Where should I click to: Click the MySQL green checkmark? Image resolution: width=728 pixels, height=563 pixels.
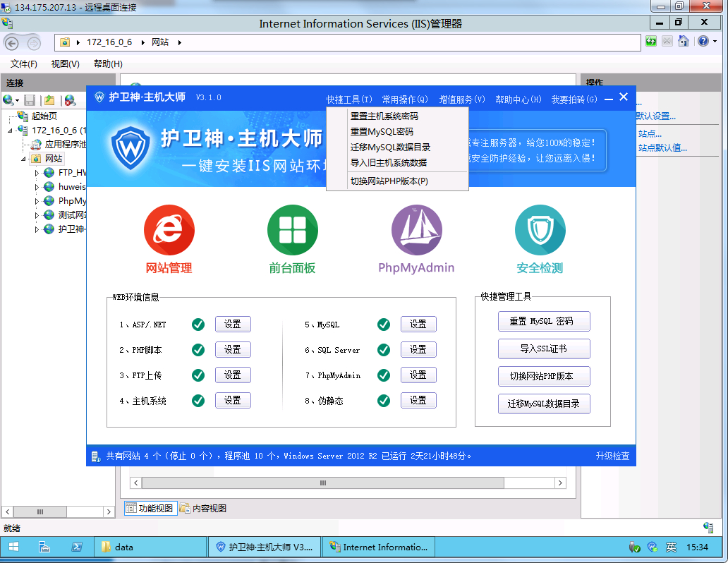[384, 325]
